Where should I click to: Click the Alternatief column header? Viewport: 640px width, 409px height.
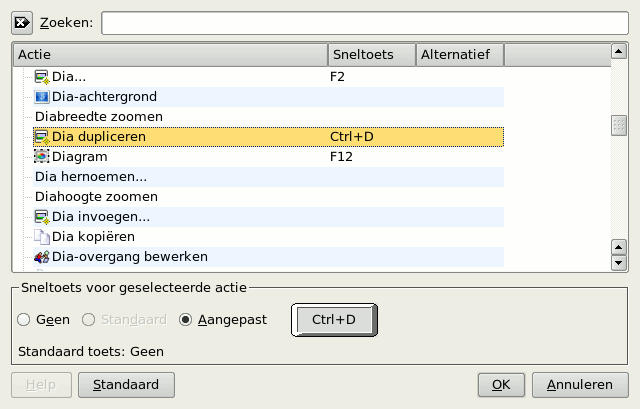pyautogui.click(x=459, y=54)
